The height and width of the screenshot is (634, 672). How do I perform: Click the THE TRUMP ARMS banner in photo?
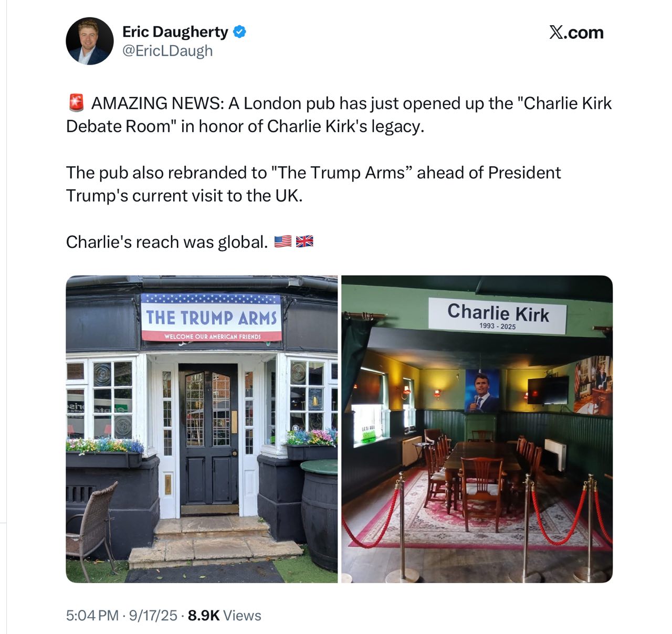[211, 318]
